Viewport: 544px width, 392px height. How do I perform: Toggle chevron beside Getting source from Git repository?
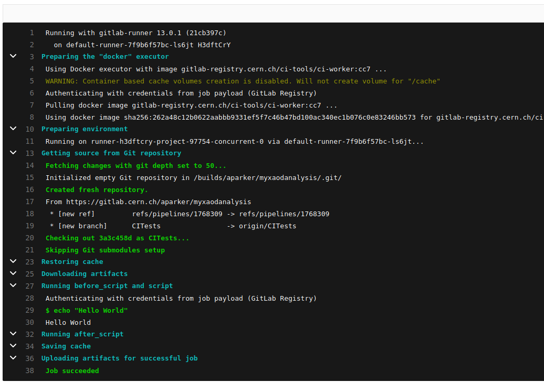pyautogui.click(x=13, y=153)
